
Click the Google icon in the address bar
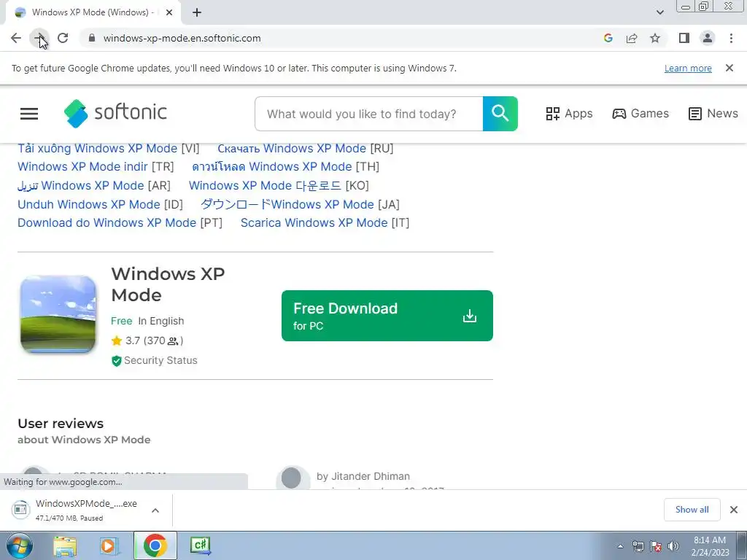[608, 38]
